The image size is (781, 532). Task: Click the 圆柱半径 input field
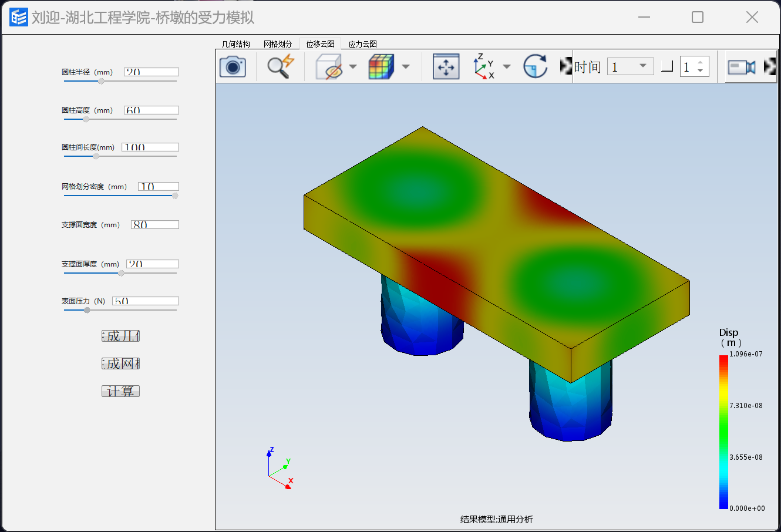click(151, 72)
